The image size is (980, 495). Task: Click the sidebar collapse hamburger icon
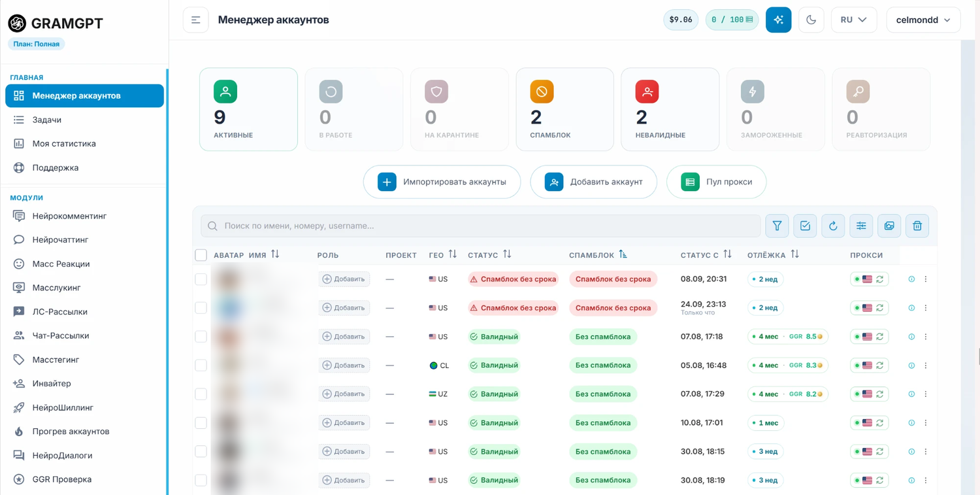tap(195, 20)
